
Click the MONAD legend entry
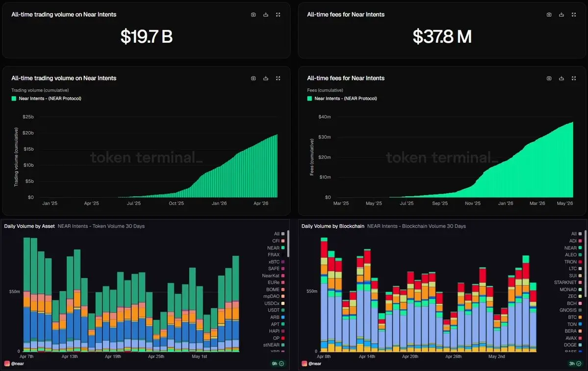pyautogui.click(x=571, y=290)
